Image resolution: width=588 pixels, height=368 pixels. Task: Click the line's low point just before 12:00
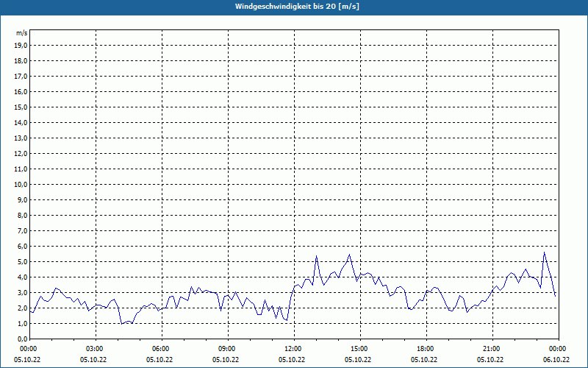[x=287, y=321]
